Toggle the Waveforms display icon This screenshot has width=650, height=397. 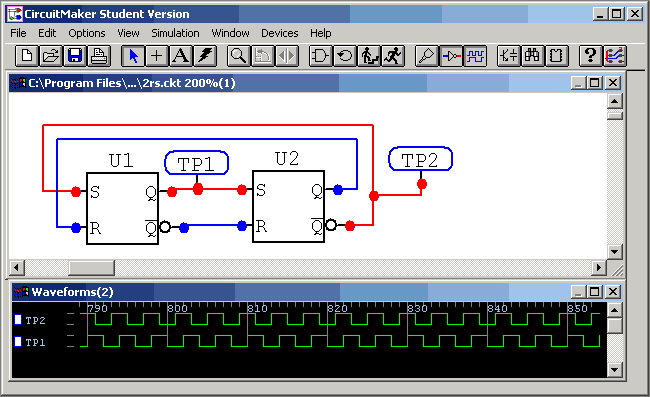(x=475, y=56)
